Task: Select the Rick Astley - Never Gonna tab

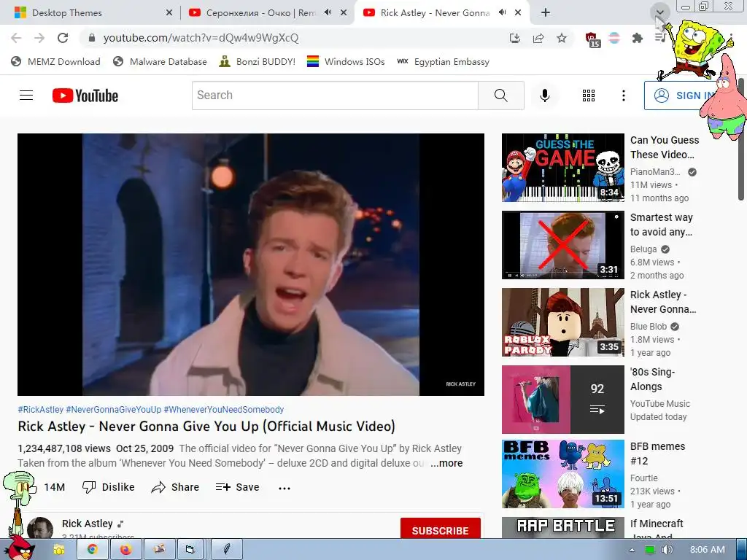Action: [x=441, y=12]
